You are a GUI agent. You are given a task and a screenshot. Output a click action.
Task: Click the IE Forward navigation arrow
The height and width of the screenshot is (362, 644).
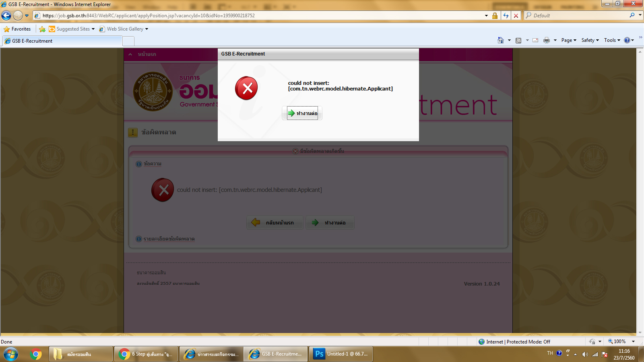(18, 15)
